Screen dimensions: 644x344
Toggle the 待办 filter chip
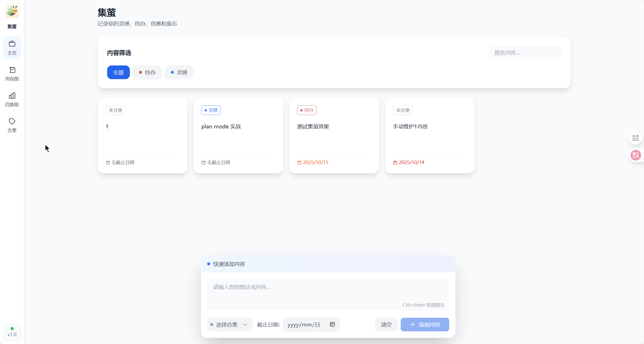pos(147,73)
